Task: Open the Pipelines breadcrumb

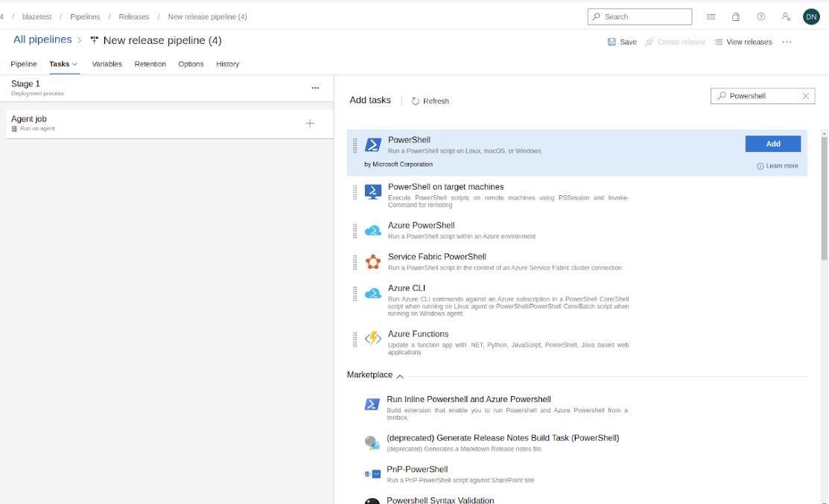Action: coord(85,16)
